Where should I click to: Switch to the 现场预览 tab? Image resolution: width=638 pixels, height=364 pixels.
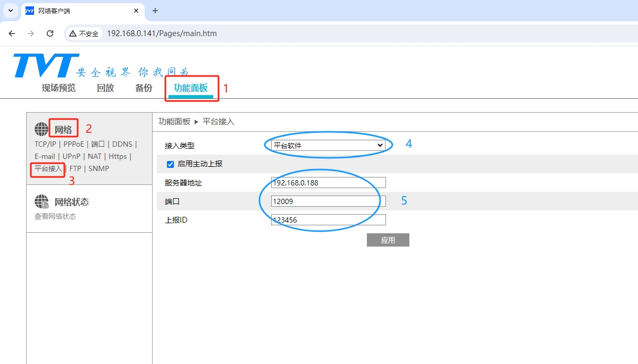58,88
